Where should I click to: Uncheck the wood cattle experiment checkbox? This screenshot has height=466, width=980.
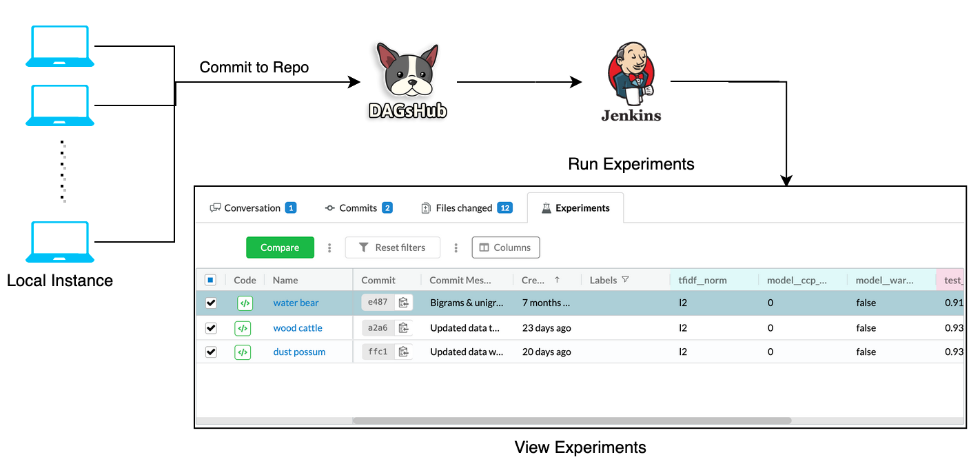211,328
